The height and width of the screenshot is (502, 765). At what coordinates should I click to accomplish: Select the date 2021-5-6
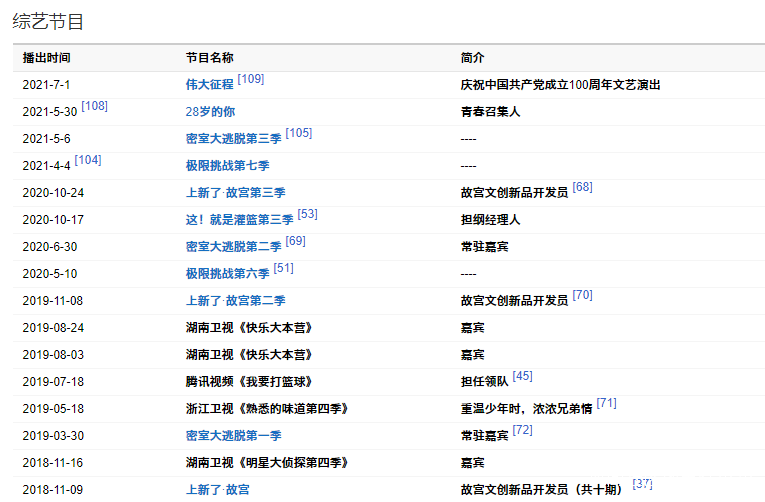point(46,139)
